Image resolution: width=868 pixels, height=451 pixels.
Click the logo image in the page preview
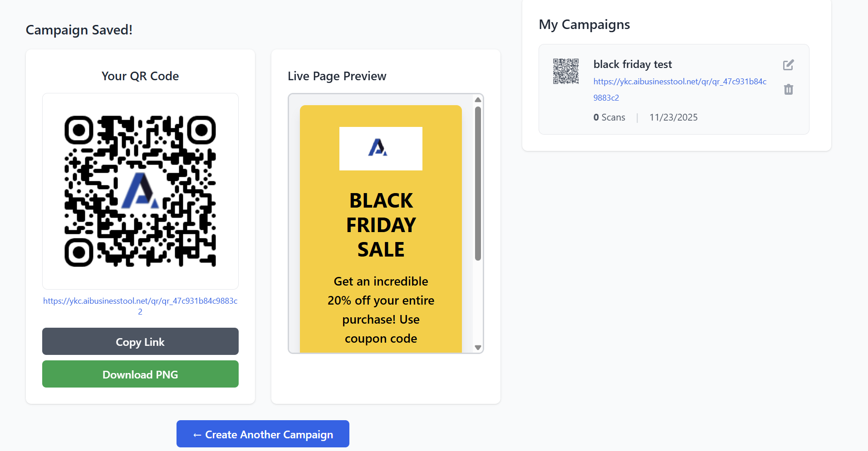click(x=381, y=149)
